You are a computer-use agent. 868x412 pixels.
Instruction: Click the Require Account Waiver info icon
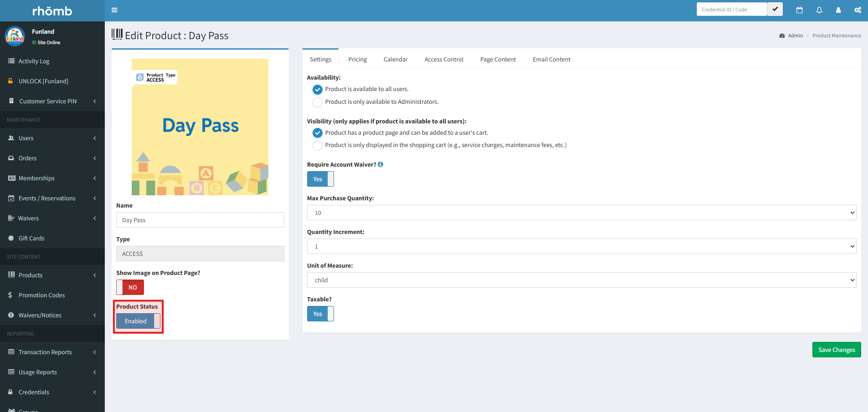click(x=380, y=164)
